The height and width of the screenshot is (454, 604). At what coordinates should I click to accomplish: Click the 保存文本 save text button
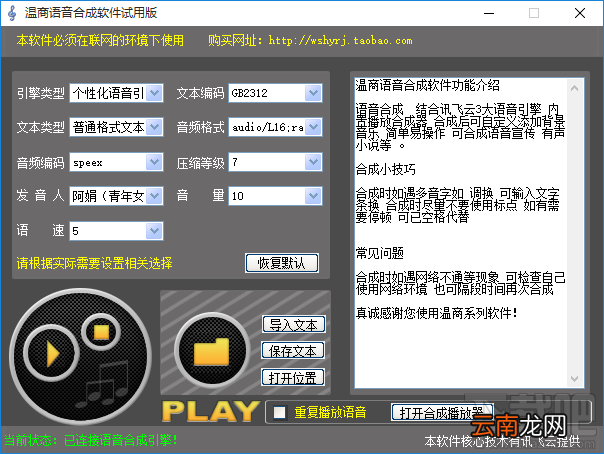click(293, 351)
